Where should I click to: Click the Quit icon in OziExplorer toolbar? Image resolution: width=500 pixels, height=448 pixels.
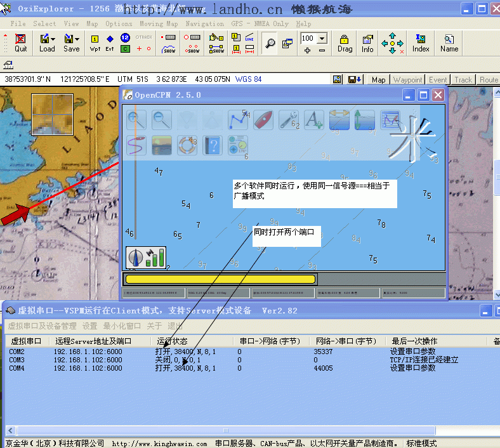(x=20, y=43)
